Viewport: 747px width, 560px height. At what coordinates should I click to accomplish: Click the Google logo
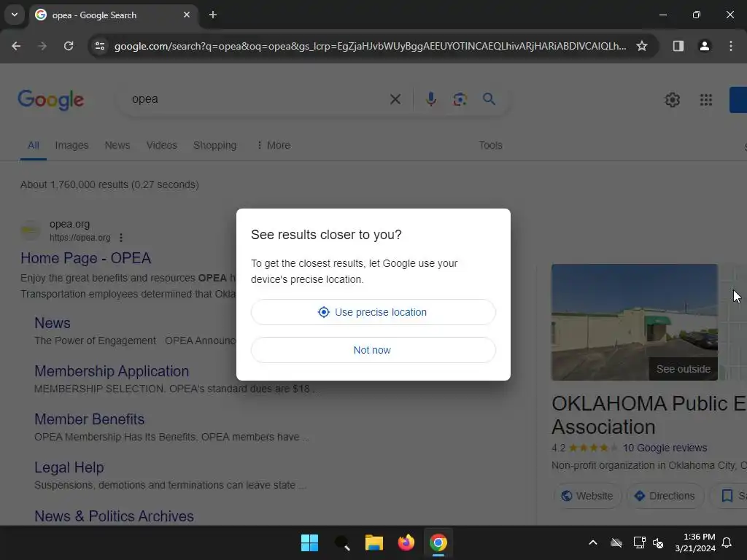click(x=50, y=99)
